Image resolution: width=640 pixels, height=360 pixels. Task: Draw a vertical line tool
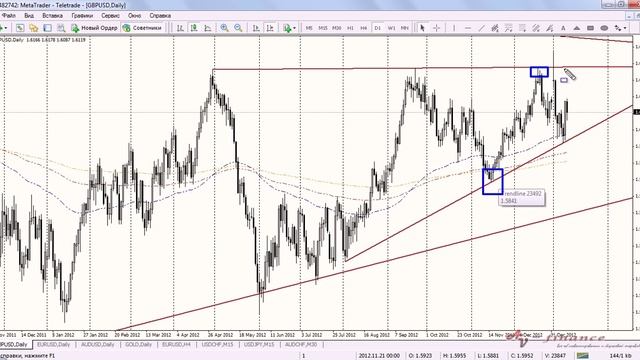pos(454,28)
